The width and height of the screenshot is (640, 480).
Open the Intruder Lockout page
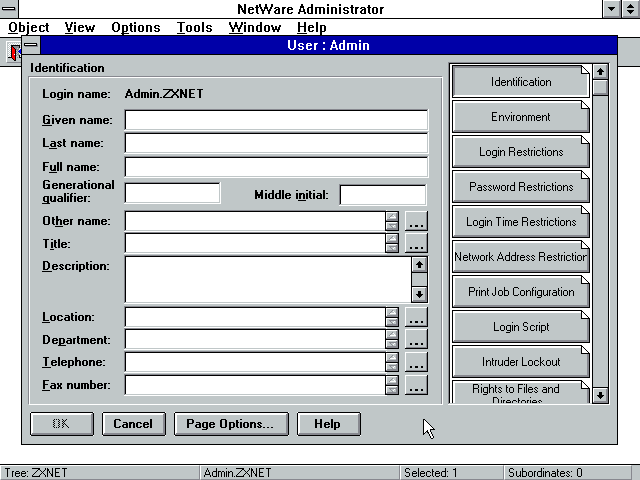coord(521,362)
